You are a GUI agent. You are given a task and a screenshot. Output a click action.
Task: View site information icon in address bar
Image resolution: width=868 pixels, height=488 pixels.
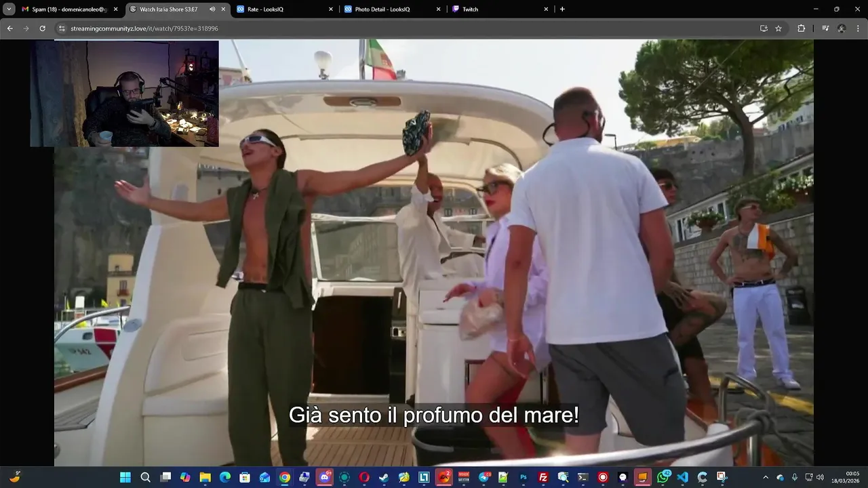pyautogui.click(x=62, y=28)
